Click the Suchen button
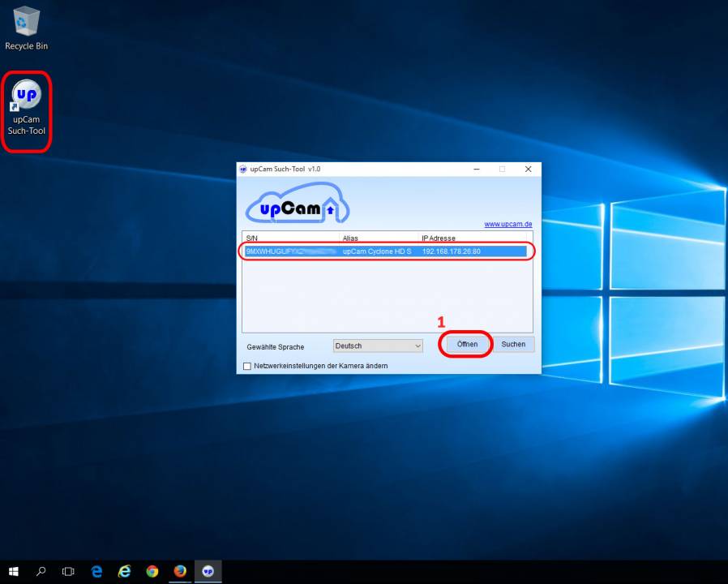This screenshot has width=728, height=584. (x=513, y=344)
